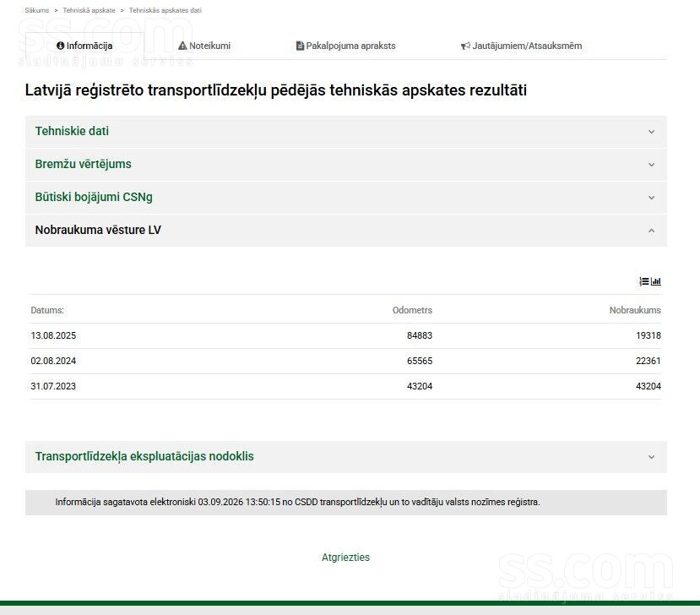Click the ekspluatācijas nodoklis chevron arrow

click(x=651, y=457)
